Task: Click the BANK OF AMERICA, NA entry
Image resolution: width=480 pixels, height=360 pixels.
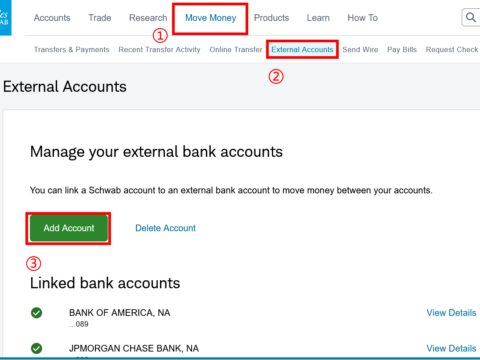Action: tap(119, 313)
